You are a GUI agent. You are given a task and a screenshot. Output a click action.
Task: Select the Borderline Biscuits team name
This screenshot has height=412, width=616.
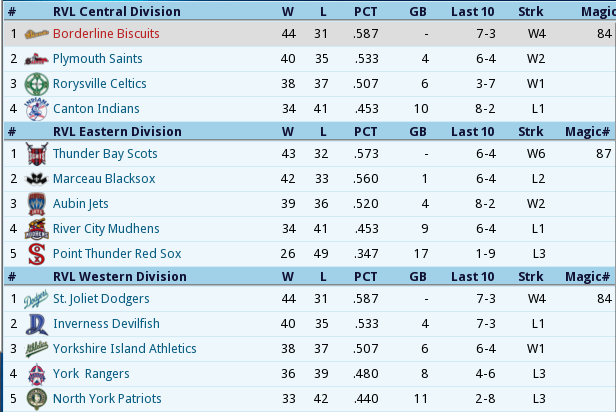click(x=106, y=33)
